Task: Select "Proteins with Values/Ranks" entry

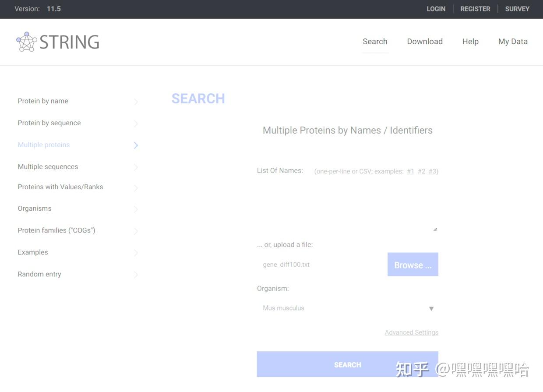Action: click(60, 187)
